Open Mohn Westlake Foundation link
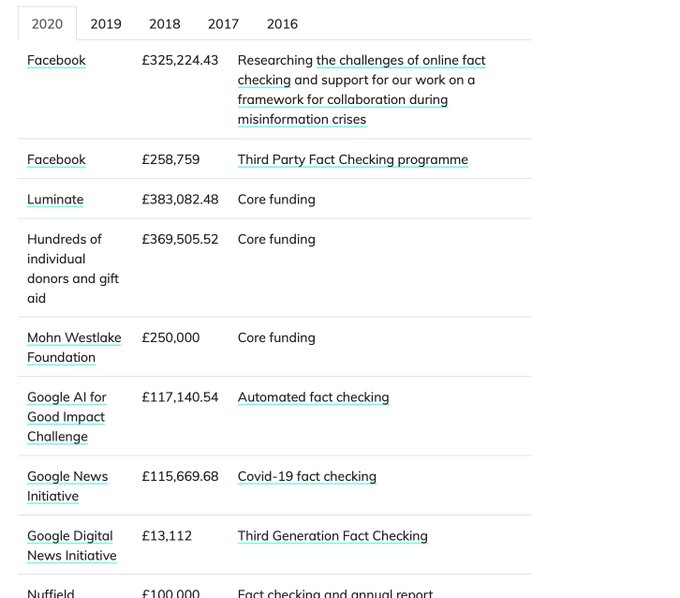Viewport: 680px width, 598px height. pyautogui.click(x=74, y=347)
